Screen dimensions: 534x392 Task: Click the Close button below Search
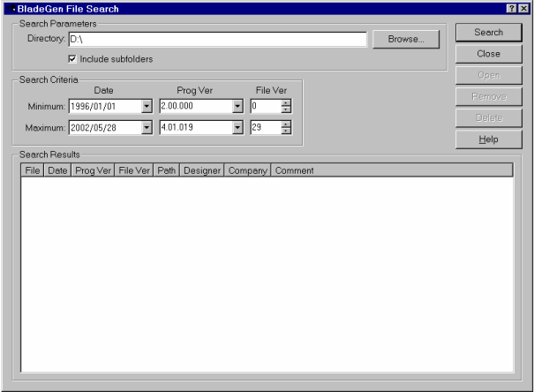(x=488, y=54)
